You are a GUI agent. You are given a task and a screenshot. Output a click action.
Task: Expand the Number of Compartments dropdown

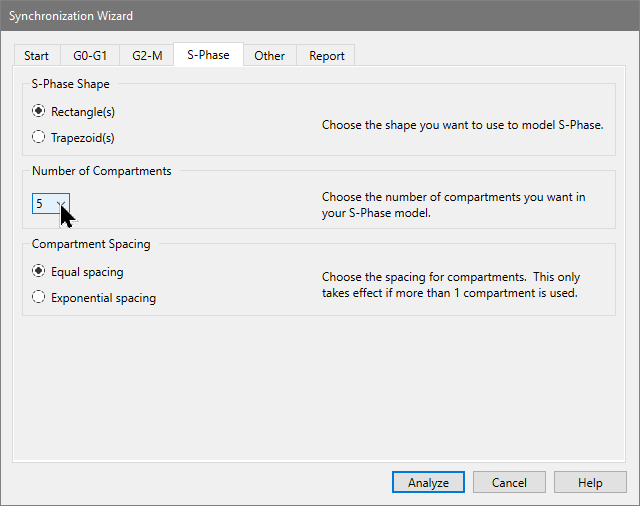[x=51, y=203]
